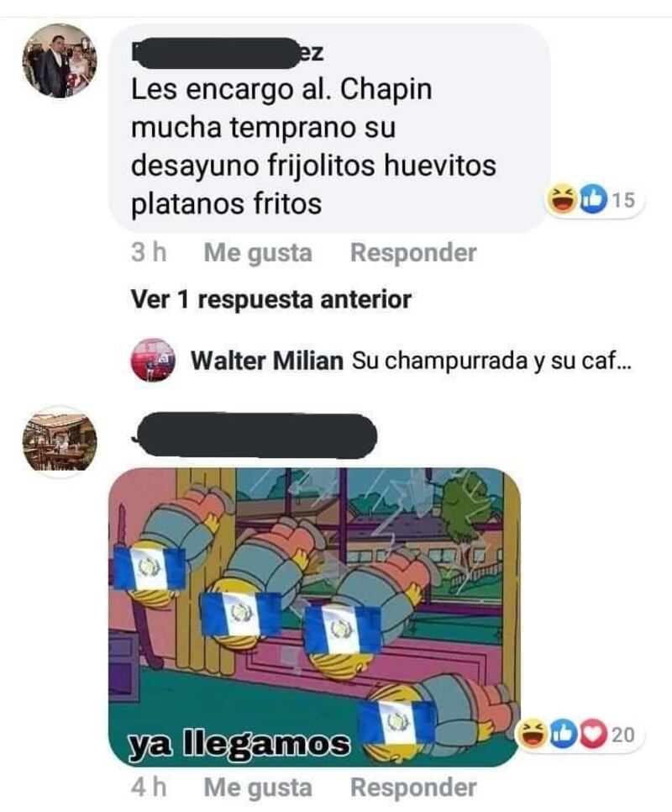Image resolution: width=672 pixels, height=812 pixels.
Task: Expand Ver 1 respuesta anterior
Action: click(x=271, y=299)
